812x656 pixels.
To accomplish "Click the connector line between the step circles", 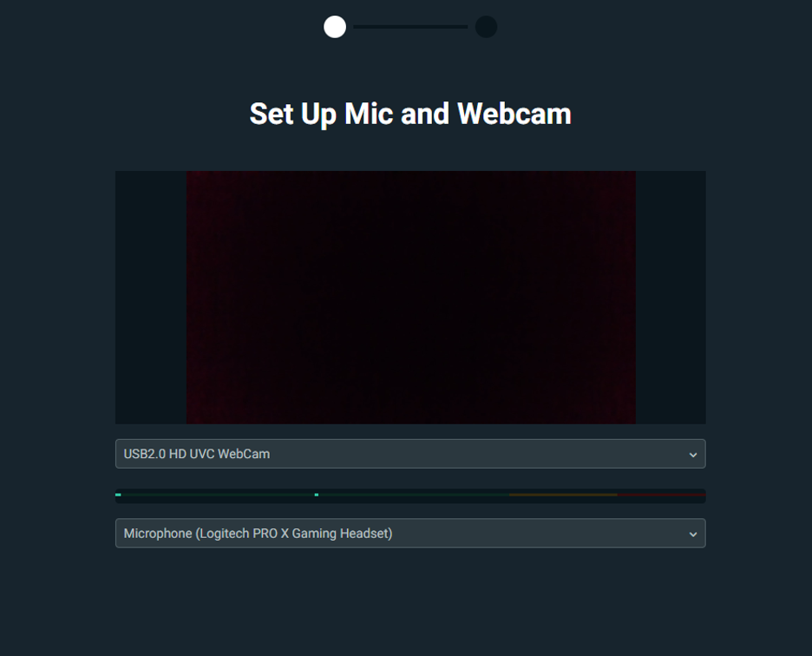I will coord(410,27).
